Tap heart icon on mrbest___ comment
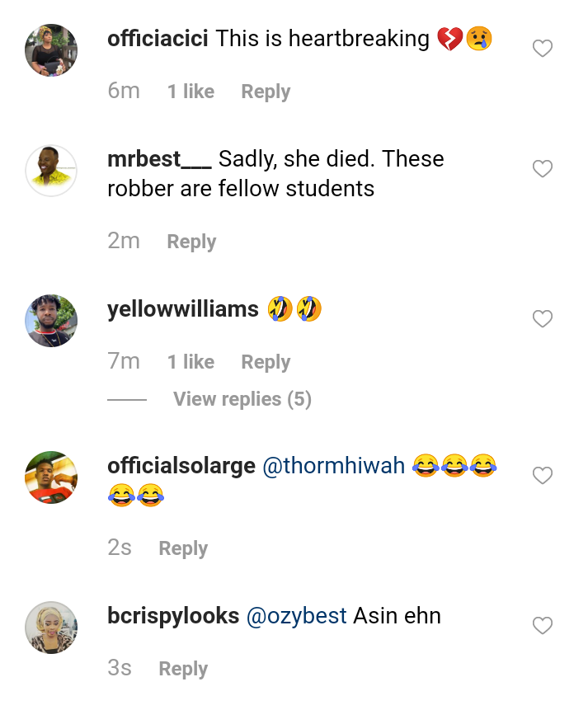 pos(542,170)
